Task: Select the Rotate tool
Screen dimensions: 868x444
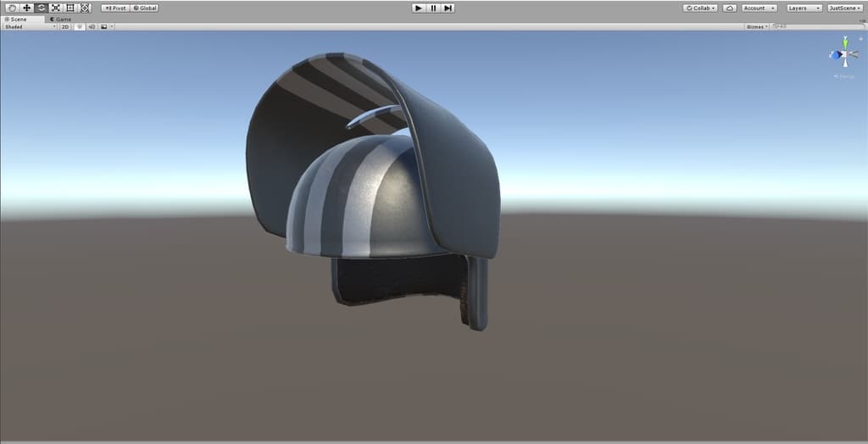Action: click(41, 8)
